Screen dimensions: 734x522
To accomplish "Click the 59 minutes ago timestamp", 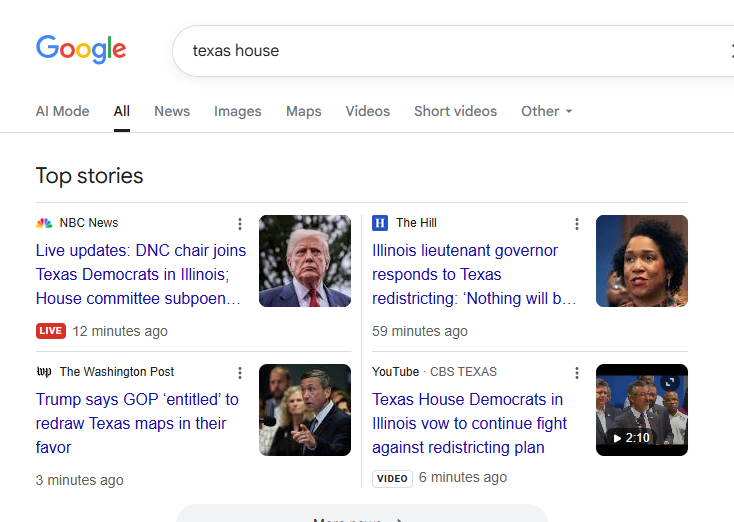I will tap(420, 331).
